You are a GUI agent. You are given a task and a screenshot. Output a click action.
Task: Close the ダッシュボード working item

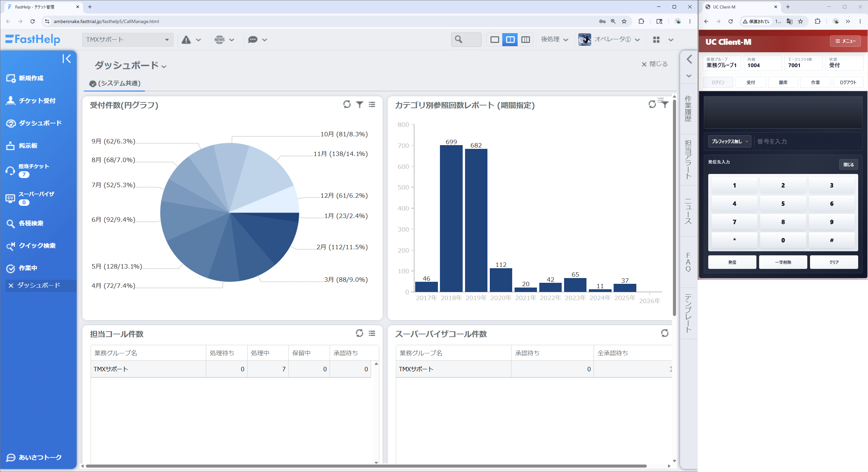(x=11, y=286)
